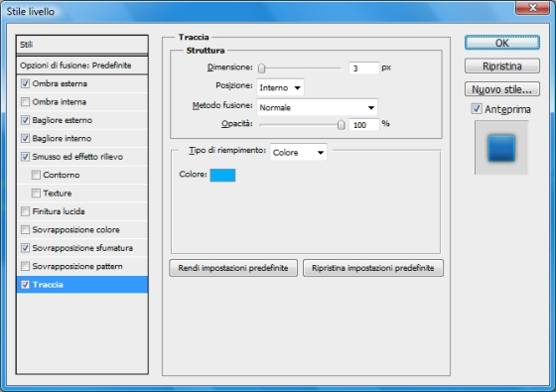
Task: Check the Sovrapposizione colore checkbox
Action: coord(25,229)
